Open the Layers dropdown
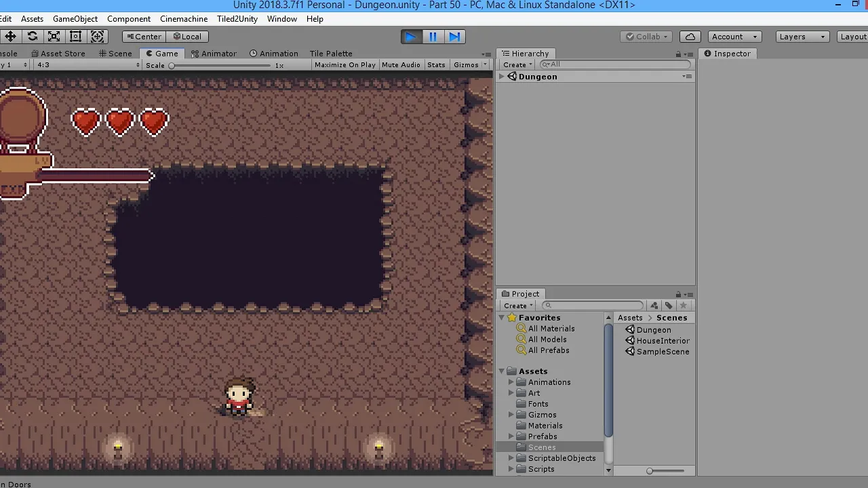The height and width of the screenshot is (488, 868). pos(802,37)
